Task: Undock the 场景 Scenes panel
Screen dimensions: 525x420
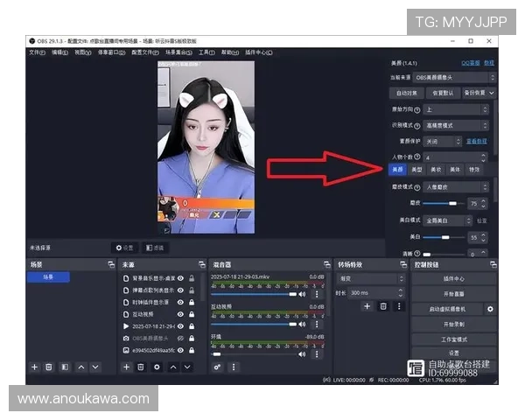Action: click(111, 264)
